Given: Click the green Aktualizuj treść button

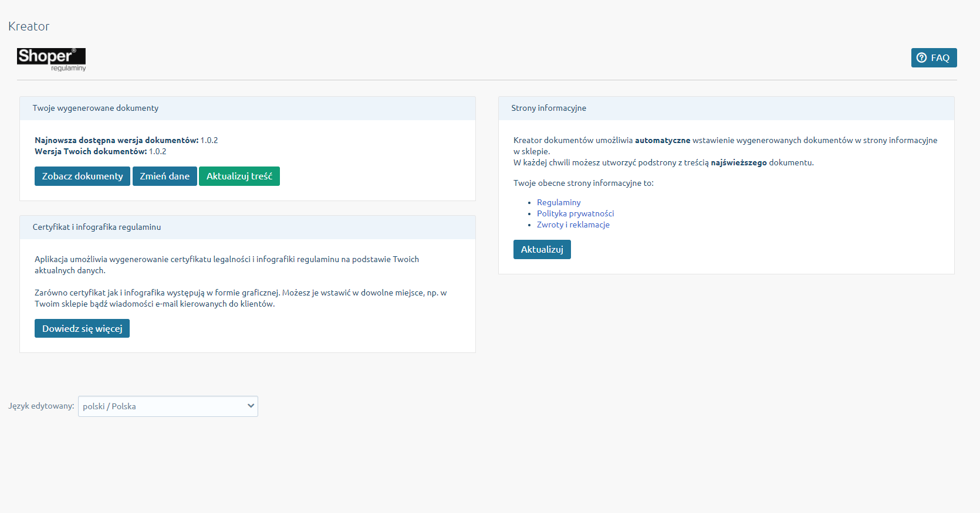Looking at the screenshot, I should pyautogui.click(x=239, y=176).
